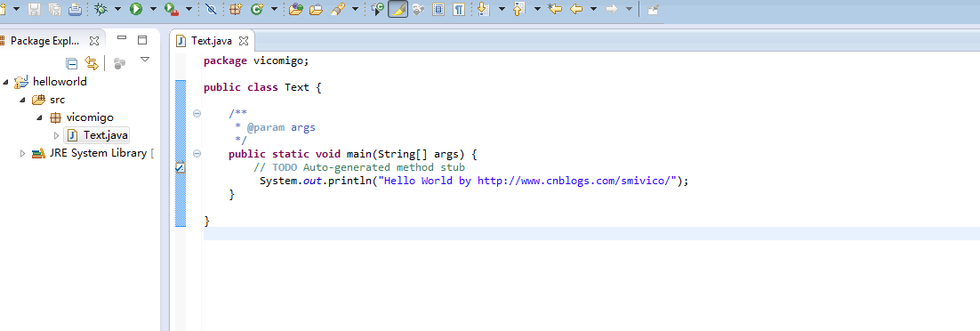The width and height of the screenshot is (980, 331).
Task: Open New Java Package icon
Action: 235,9
